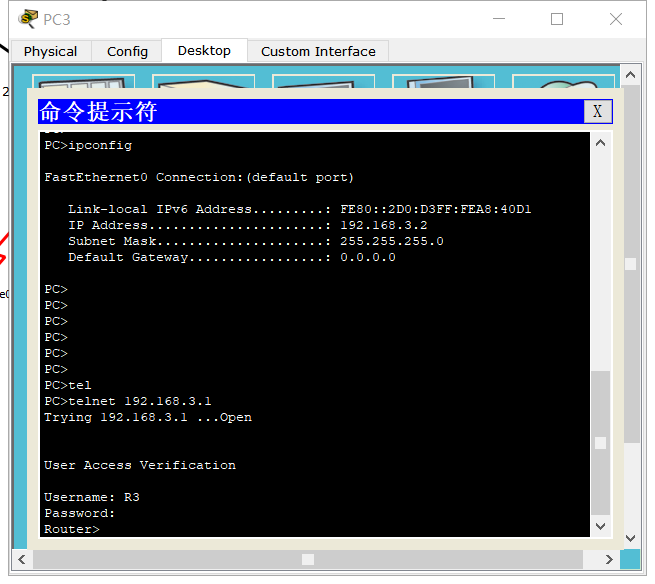655x584 pixels.
Task: Click outer panel scroll up arrow
Action: [630, 75]
